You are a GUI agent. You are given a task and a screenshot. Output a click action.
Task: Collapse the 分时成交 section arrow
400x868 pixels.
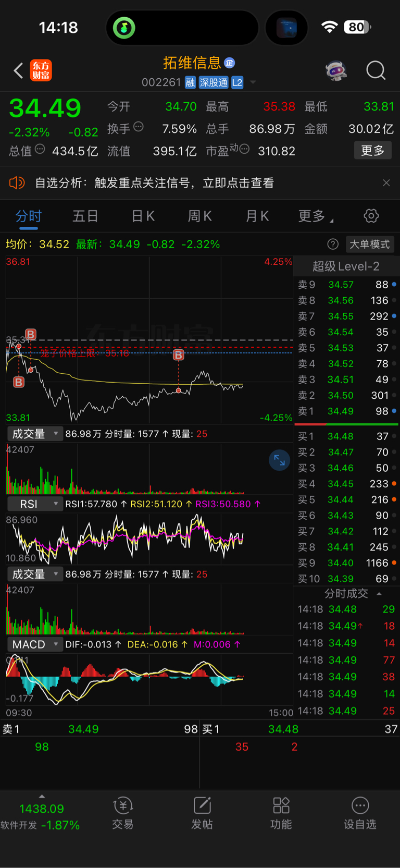click(379, 594)
